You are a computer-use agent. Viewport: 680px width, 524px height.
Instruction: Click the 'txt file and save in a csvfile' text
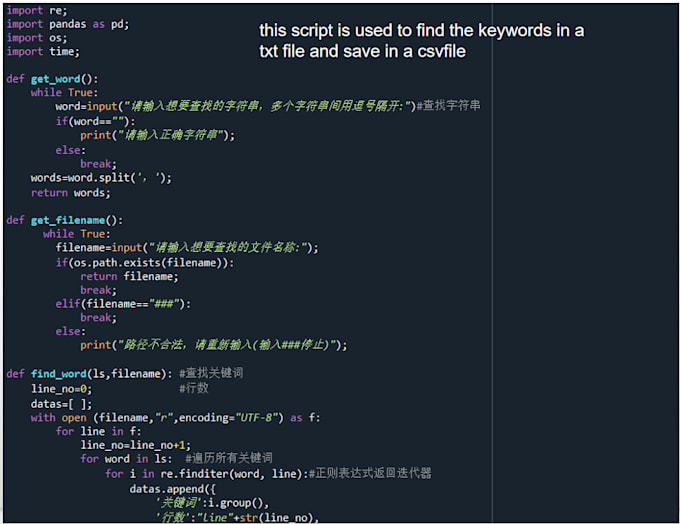[363, 52]
